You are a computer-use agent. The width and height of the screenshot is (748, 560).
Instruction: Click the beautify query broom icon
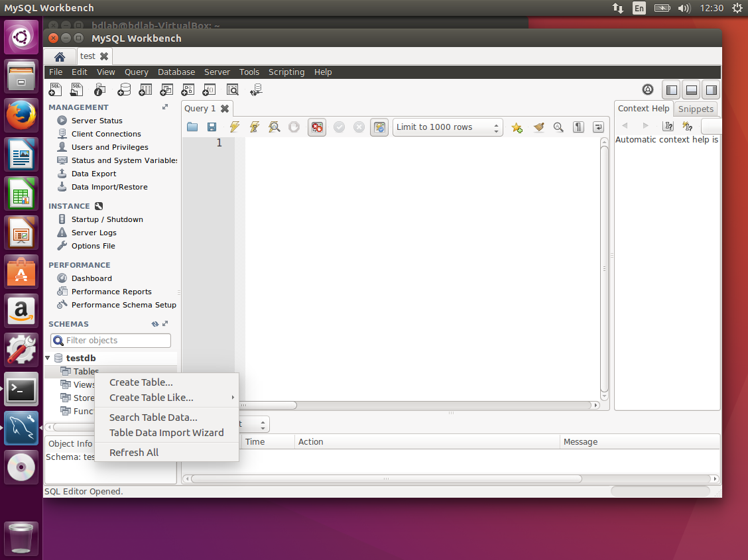coord(538,127)
